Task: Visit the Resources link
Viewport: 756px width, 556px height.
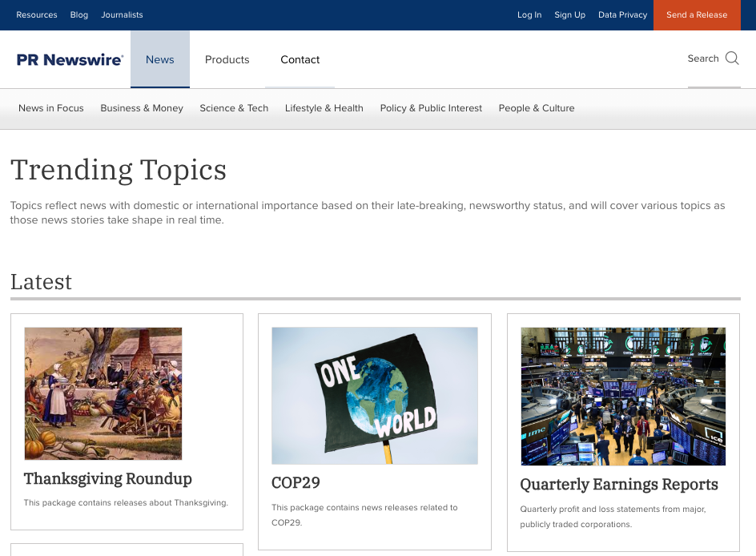Action: click(x=37, y=15)
